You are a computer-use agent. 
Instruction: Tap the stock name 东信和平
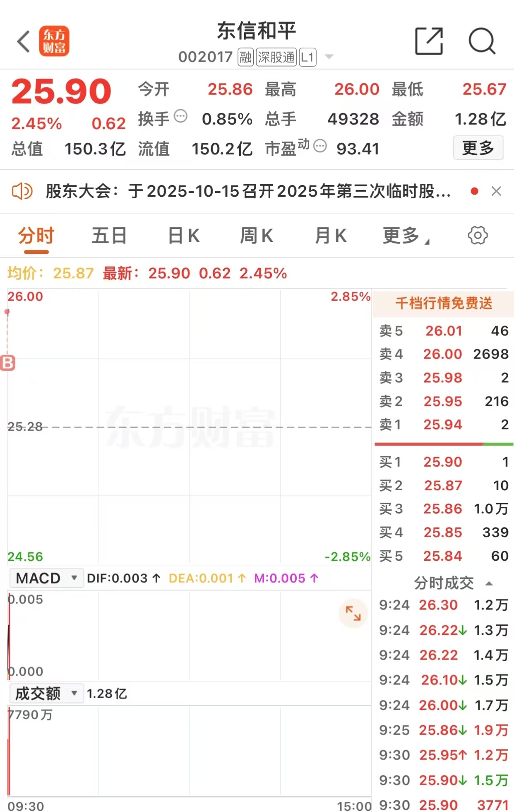click(257, 31)
